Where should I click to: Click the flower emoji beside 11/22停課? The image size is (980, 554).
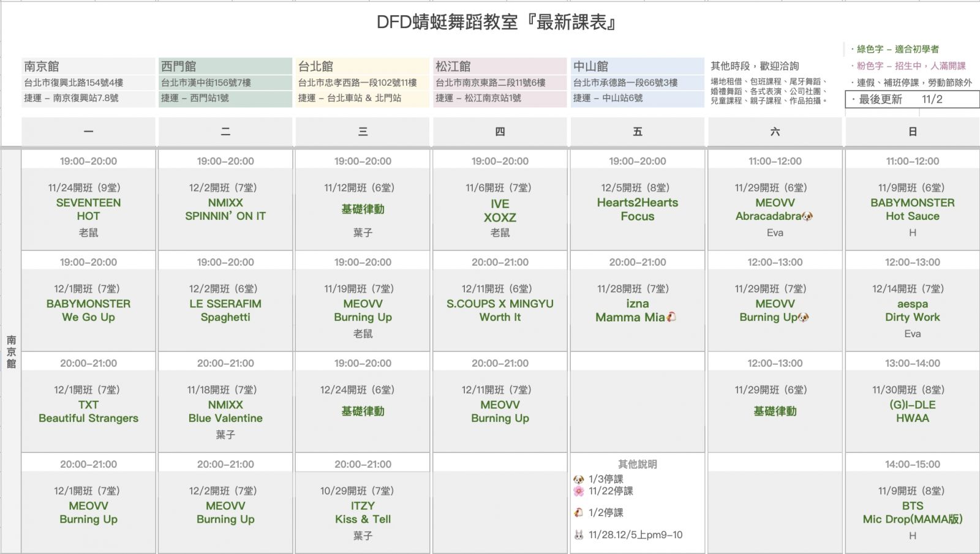578,491
